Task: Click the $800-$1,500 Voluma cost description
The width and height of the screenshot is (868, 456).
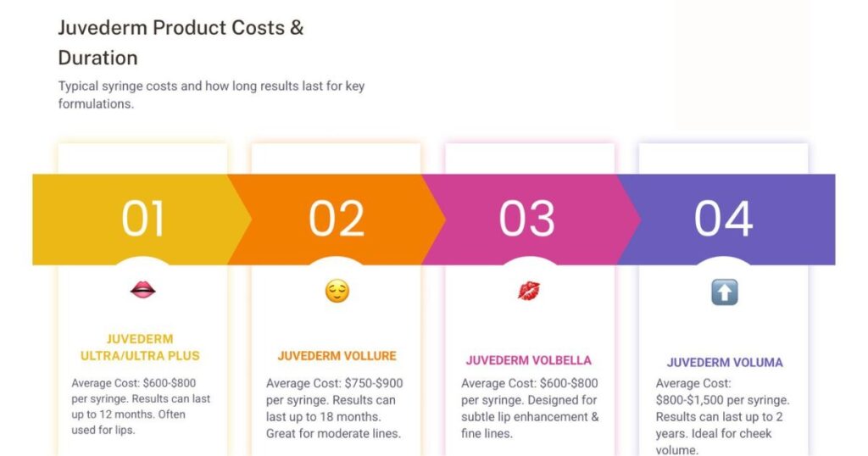Action: pyautogui.click(x=723, y=416)
